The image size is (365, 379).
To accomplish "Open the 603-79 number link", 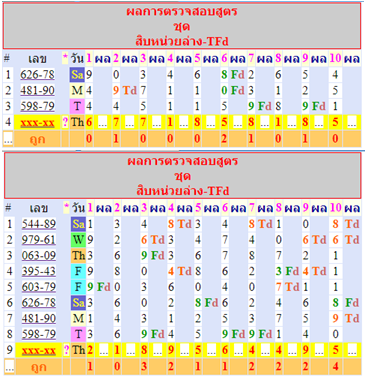I will coord(39,287).
